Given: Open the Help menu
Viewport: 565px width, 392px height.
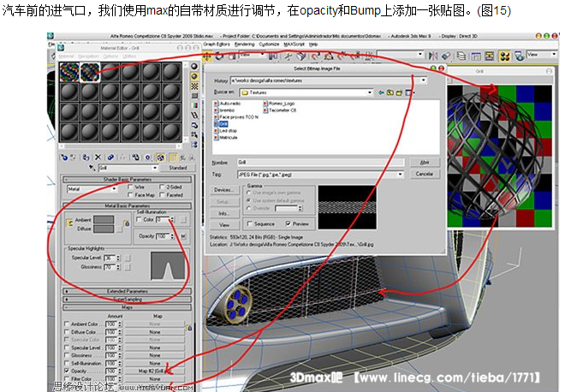Looking at the screenshot, I should [x=313, y=45].
